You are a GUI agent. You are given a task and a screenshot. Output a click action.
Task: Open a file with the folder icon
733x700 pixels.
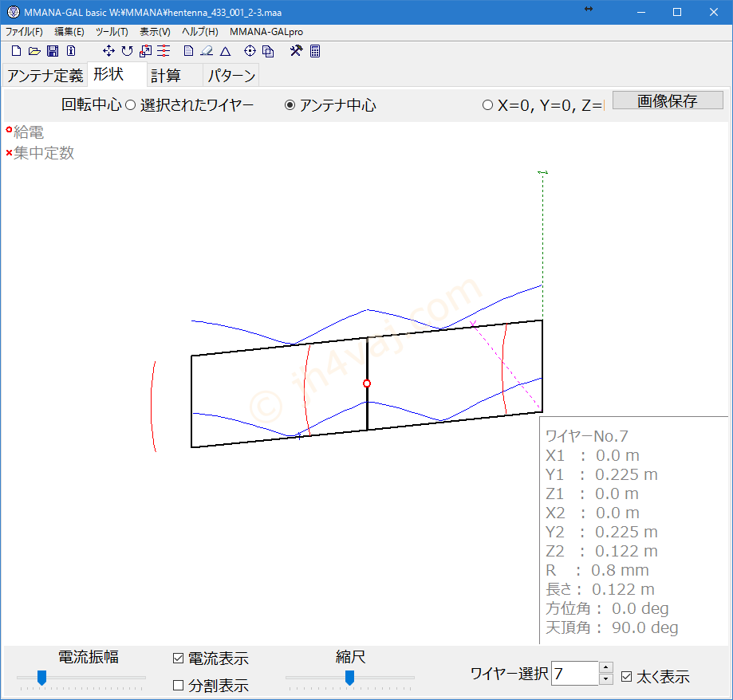click(x=34, y=51)
